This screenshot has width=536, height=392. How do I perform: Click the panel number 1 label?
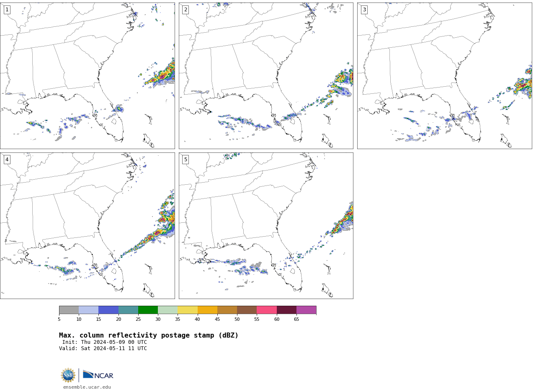(x=7, y=10)
